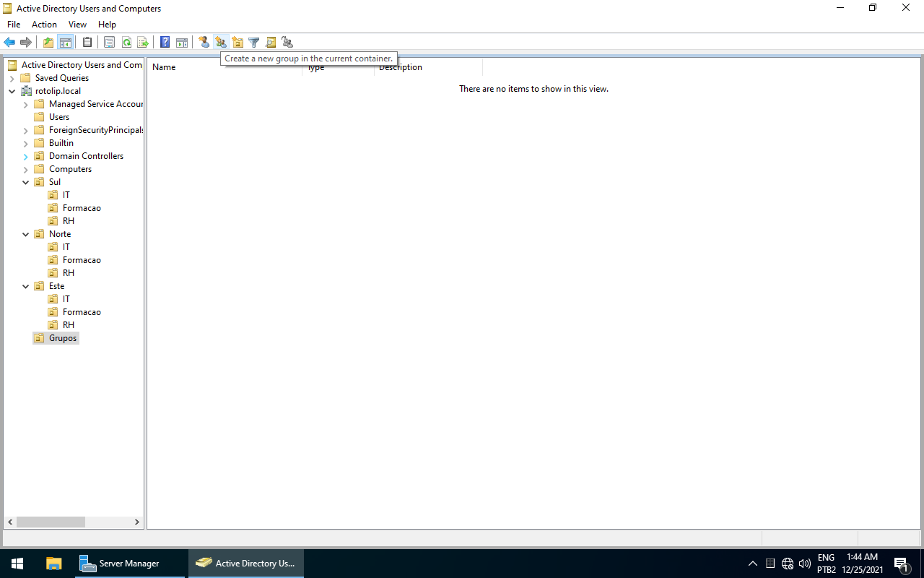Image resolution: width=924 pixels, height=578 pixels.
Task: Create a new user with toolbar icon
Action: [204, 43]
